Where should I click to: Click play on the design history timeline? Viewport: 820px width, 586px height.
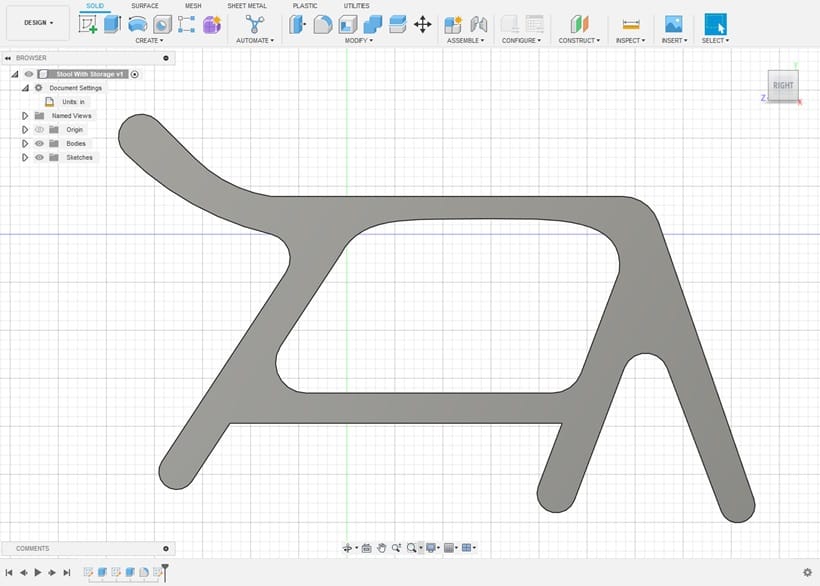tap(38, 573)
